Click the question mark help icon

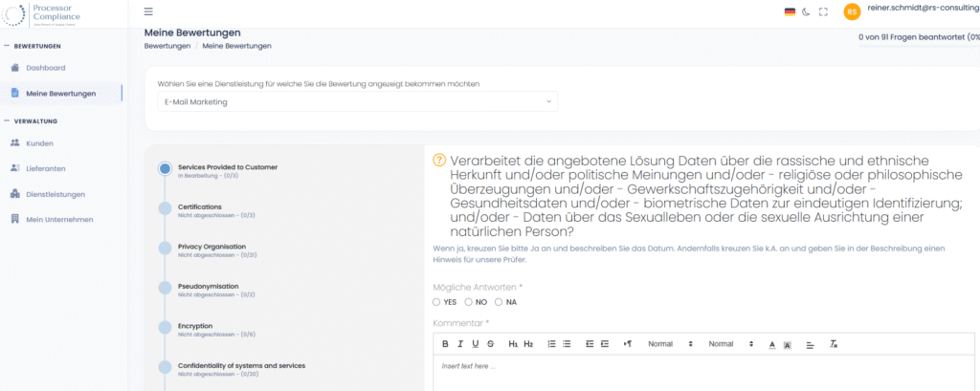pyautogui.click(x=439, y=161)
